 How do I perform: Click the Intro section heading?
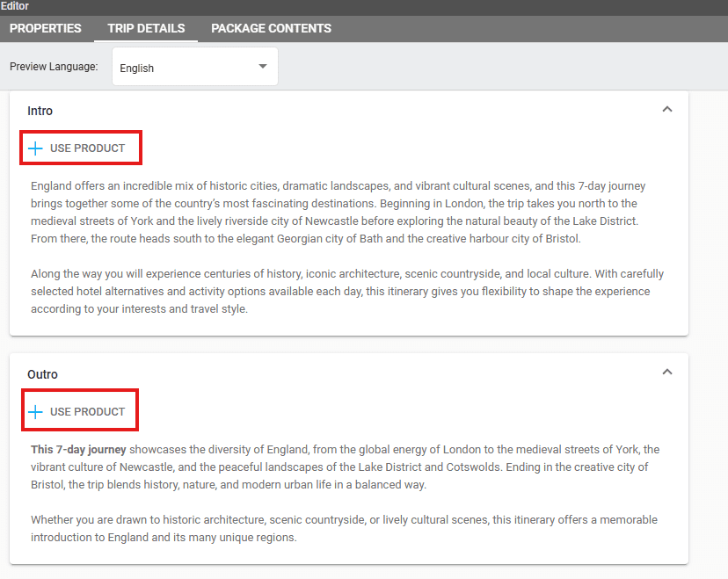[40, 111]
